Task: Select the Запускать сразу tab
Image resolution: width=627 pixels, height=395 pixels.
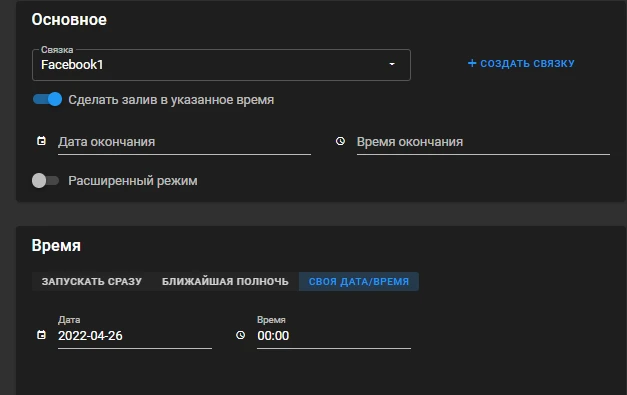Action: pos(92,281)
